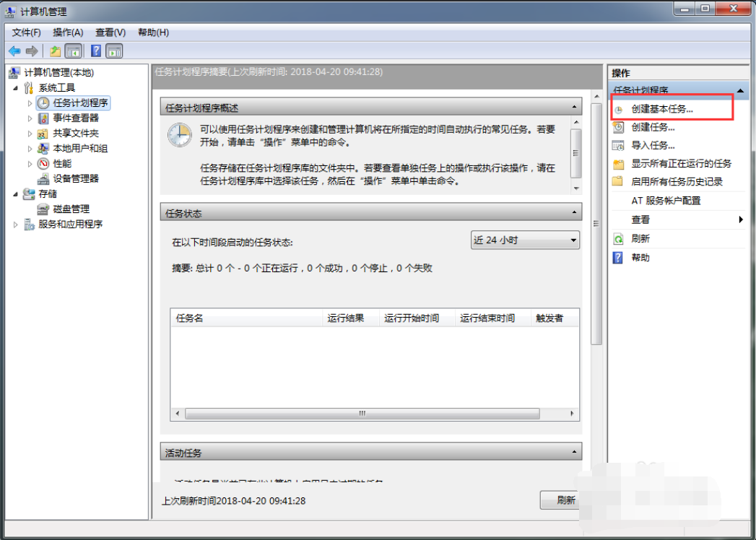Open the 操作(A) menu
Image resolution: width=756 pixels, height=540 pixels.
[68, 32]
